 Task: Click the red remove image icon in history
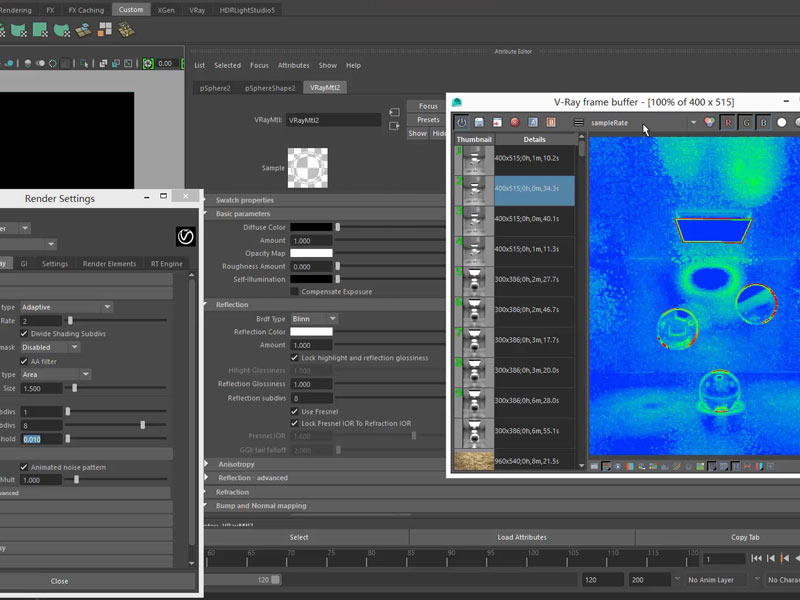515,122
